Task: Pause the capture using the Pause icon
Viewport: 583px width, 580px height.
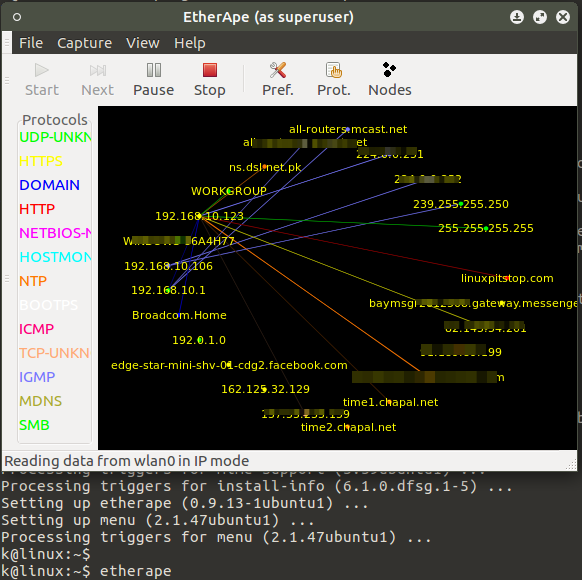Action: tap(154, 70)
